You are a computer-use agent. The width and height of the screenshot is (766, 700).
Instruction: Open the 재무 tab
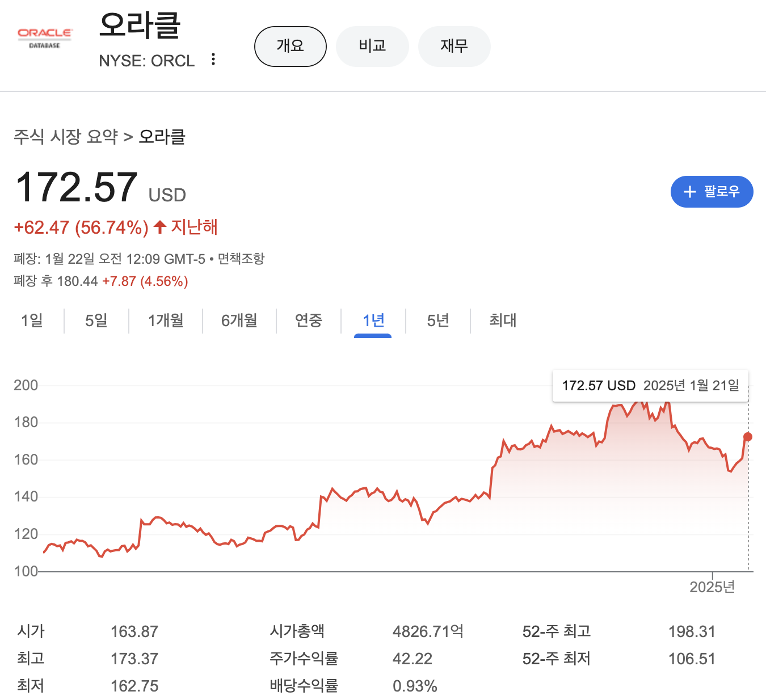pos(454,47)
